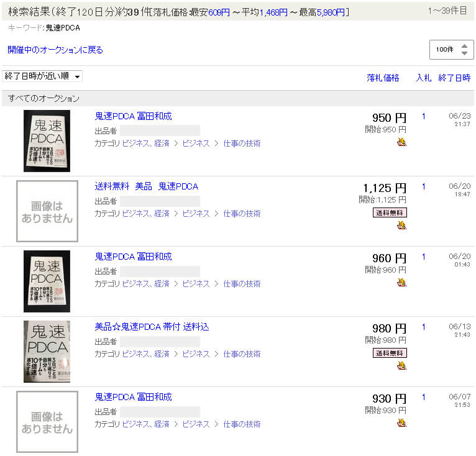Click ビジネス category in the 980円 row
Viewport: 476px width, 456px height.
coord(196,353)
